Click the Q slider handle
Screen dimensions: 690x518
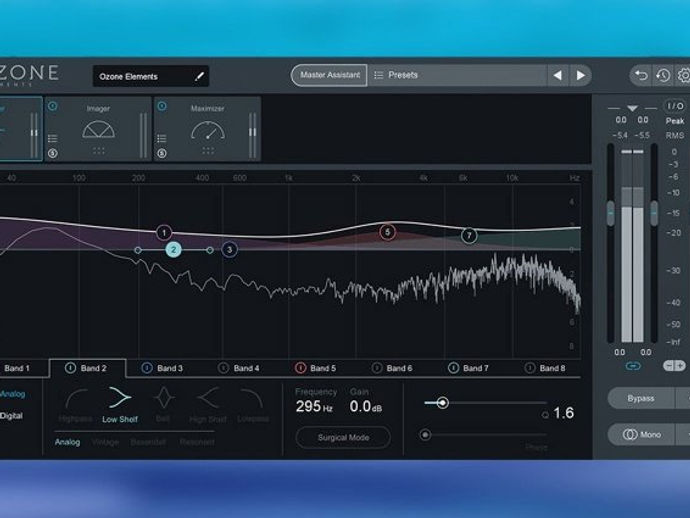(x=443, y=402)
